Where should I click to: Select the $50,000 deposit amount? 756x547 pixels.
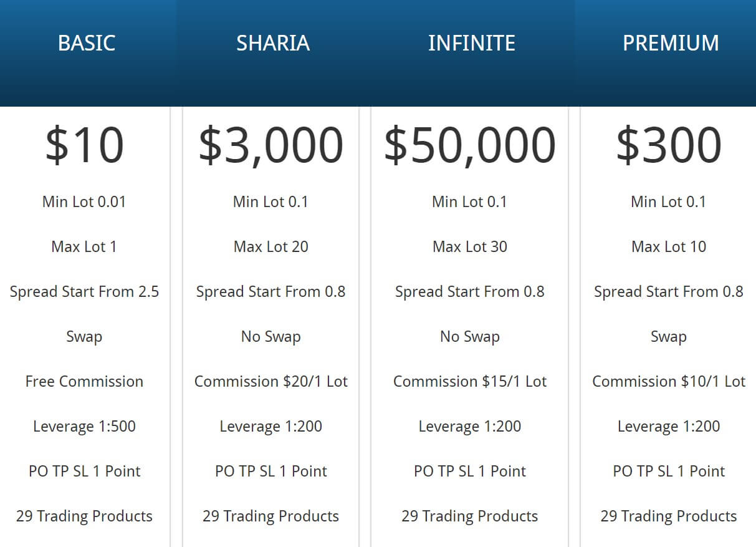(469, 145)
